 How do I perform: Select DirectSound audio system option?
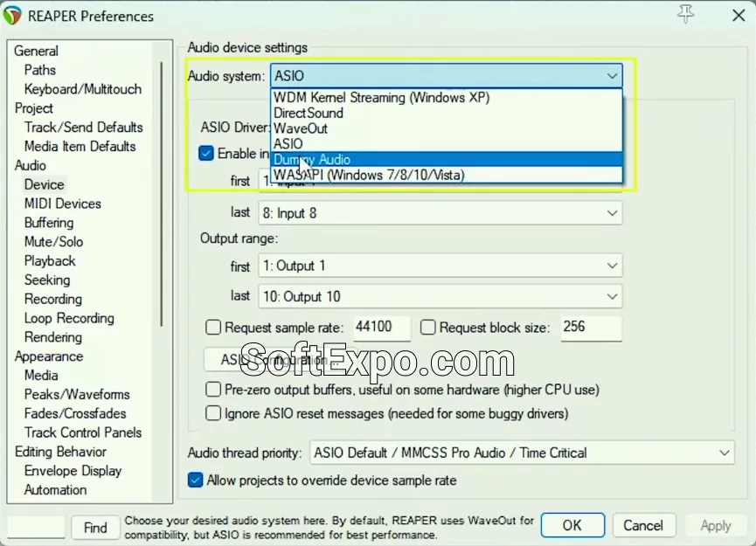[x=309, y=113]
